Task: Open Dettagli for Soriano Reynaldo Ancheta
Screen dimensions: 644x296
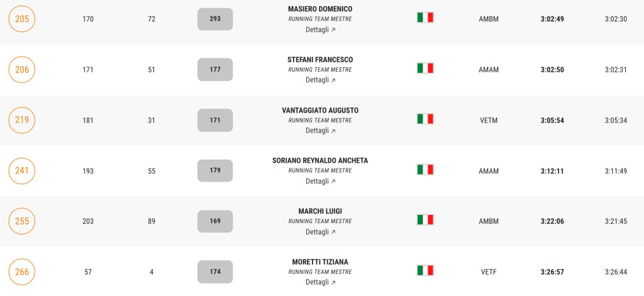Action: pyautogui.click(x=320, y=181)
